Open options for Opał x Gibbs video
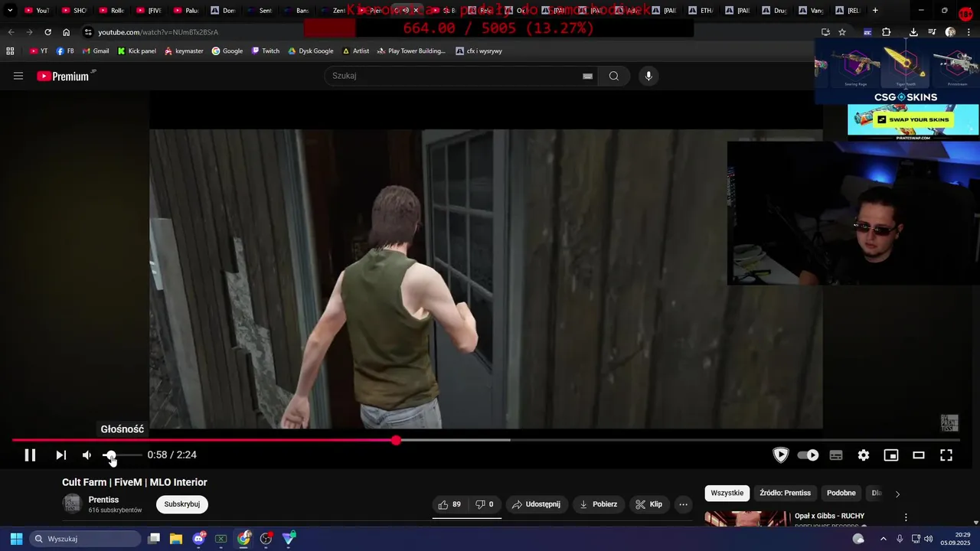Viewport: 980px width, 551px height. coord(906,517)
